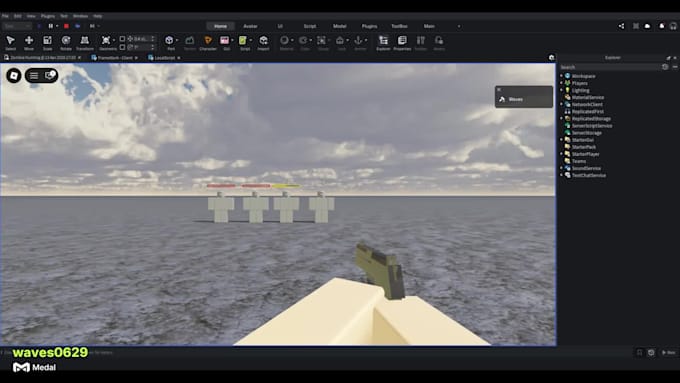This screenshot has height=383, width=680.
Task: Click the Group tool icon
Action: coord(321,41)
